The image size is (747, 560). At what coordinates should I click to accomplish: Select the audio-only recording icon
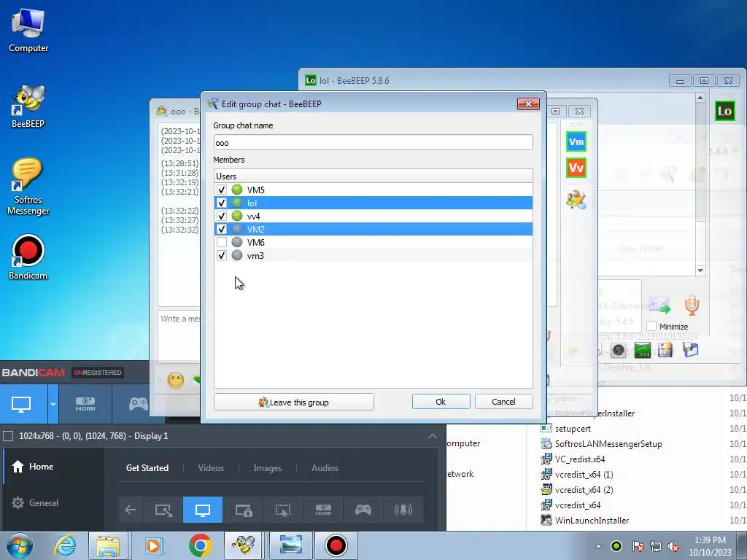click(x=403, y=510)
